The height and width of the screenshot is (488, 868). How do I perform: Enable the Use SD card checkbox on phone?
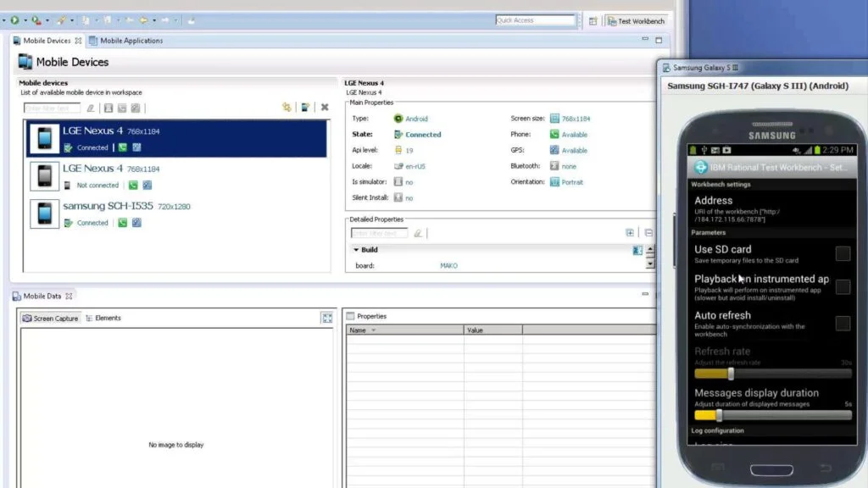click(843, 253)
